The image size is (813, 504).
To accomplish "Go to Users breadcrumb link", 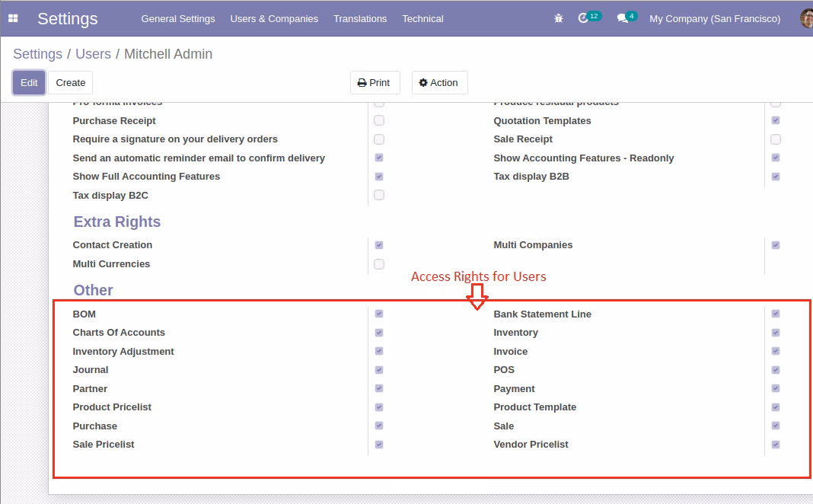I will point(94,54).
